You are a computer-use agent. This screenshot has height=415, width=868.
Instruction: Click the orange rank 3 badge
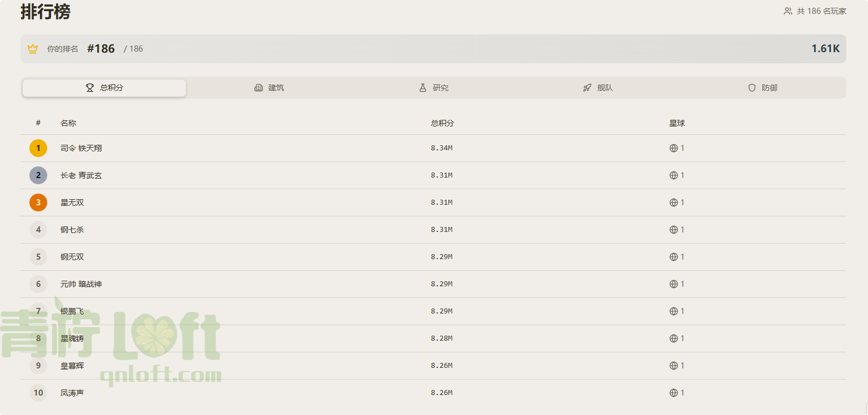point(38,203)
